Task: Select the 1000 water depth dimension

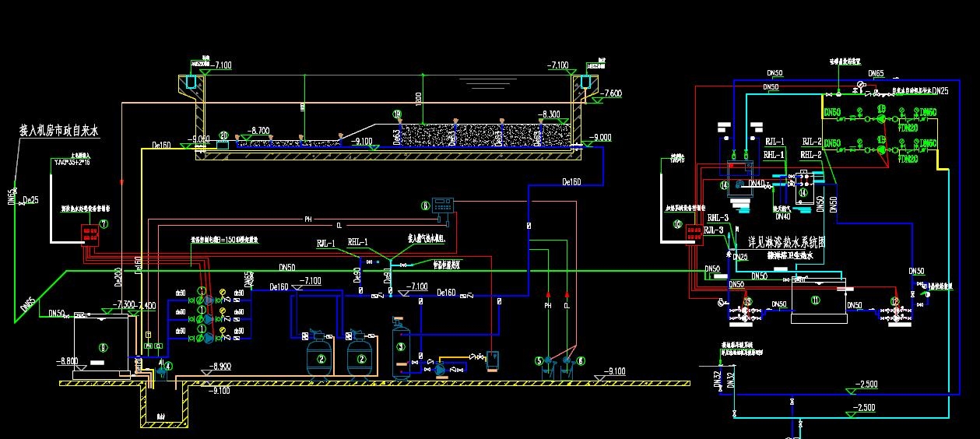Action: tap(418, 97)
